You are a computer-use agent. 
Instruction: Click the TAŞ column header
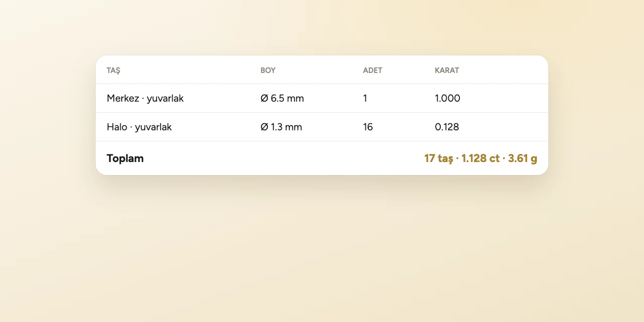pyautogui.click(x=113, y=70)
